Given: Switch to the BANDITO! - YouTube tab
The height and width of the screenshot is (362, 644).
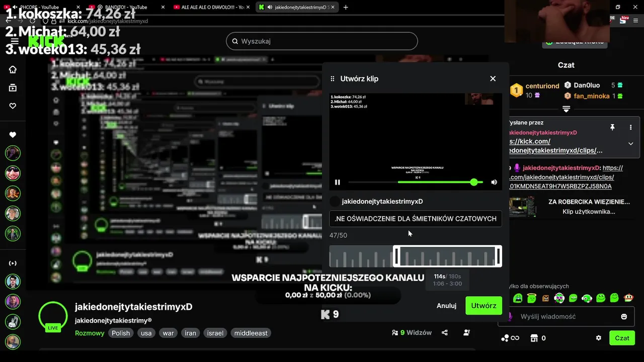Looking at the screenshot, I should (x=126, y=7).
